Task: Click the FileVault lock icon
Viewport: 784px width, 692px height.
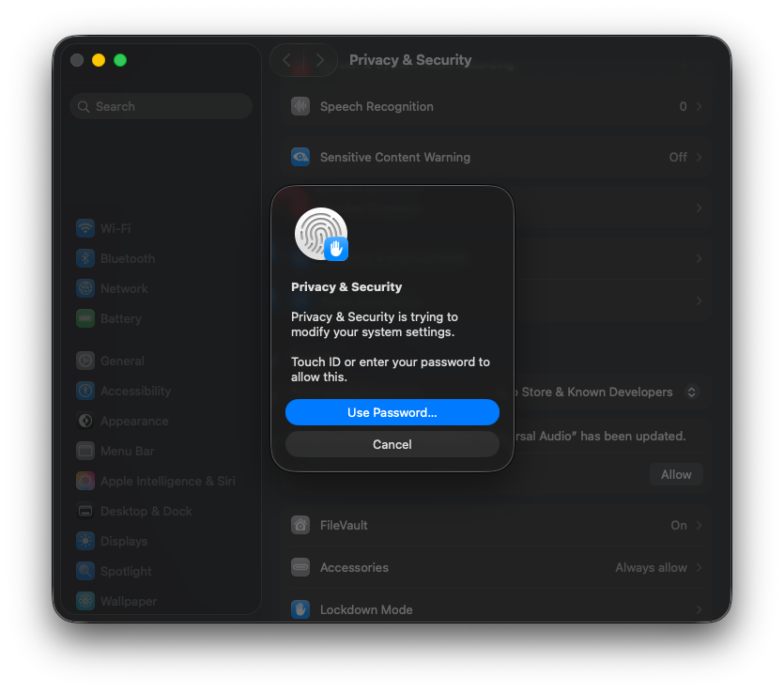Action: pos(300,525)
